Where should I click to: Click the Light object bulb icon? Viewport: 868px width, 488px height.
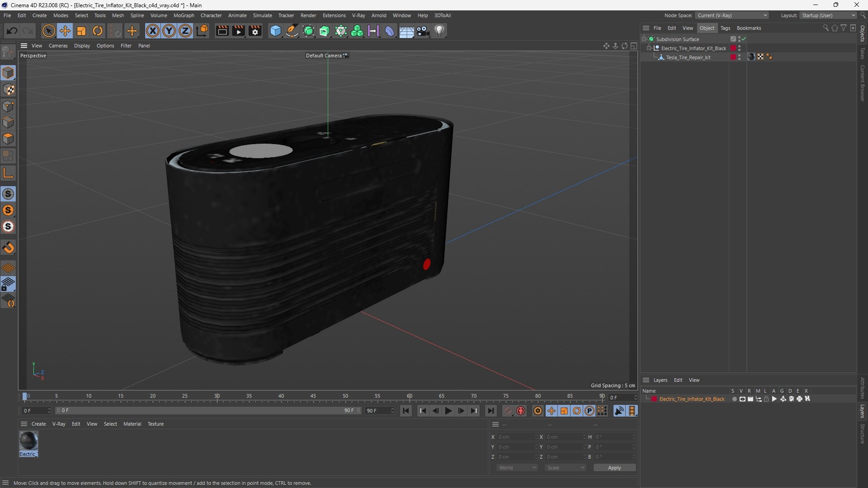[439, 31]
